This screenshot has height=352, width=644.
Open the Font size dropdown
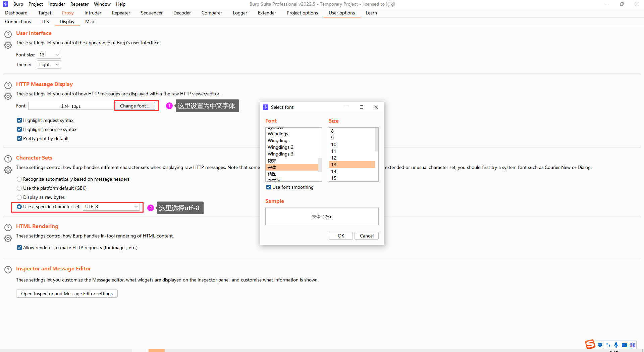49,55
